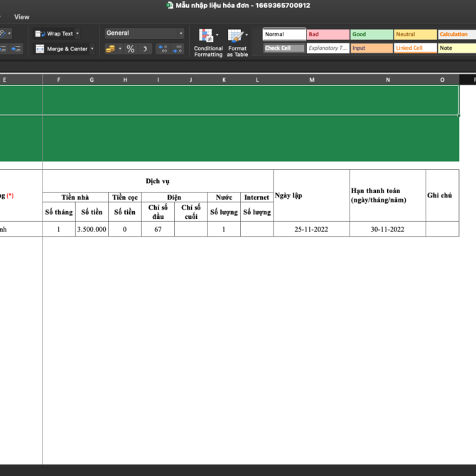
Task: Apply the Good green cell style
Action: 372,34
